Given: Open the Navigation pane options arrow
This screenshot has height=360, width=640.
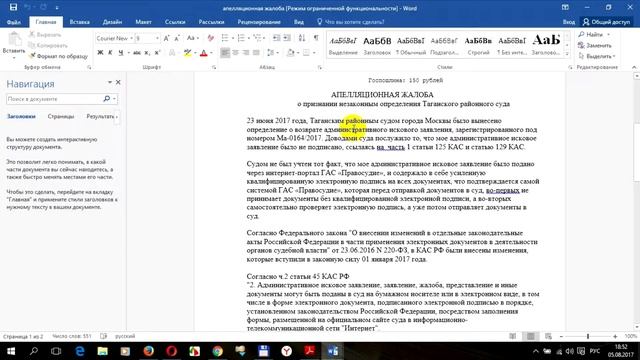Looking at the screenshot, I should [109, 82].
